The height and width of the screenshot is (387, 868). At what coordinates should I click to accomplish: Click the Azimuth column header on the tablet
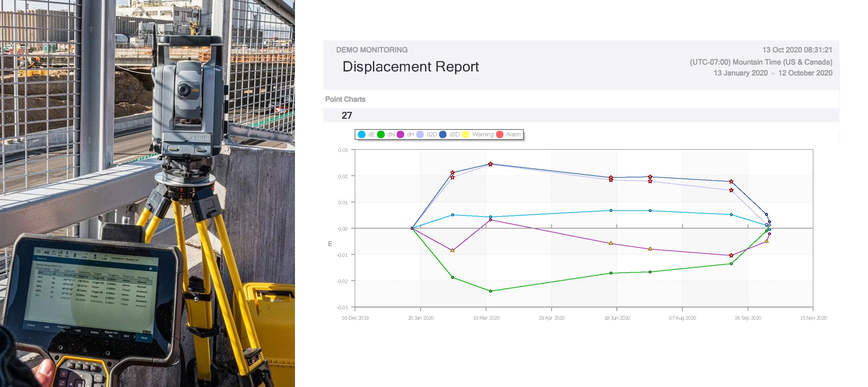(69, 271)
